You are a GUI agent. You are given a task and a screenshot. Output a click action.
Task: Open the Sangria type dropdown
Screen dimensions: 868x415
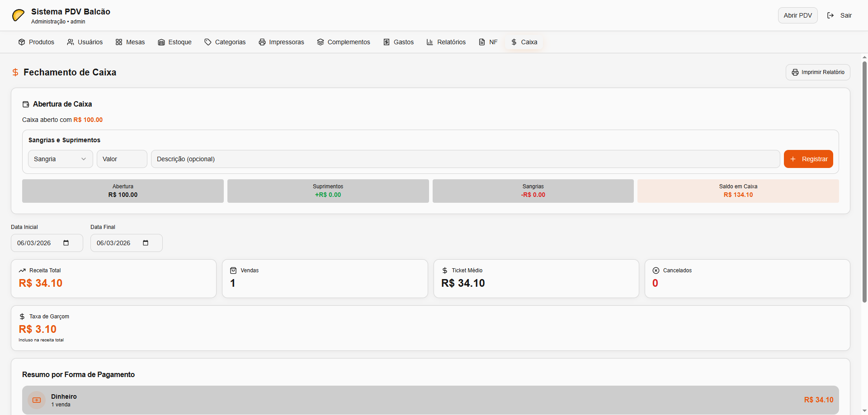(60, 159)
